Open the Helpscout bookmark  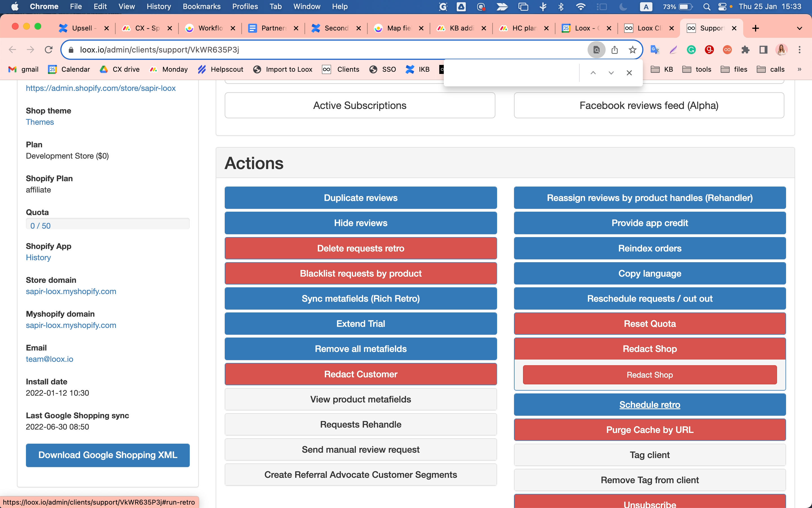(220, 69)
